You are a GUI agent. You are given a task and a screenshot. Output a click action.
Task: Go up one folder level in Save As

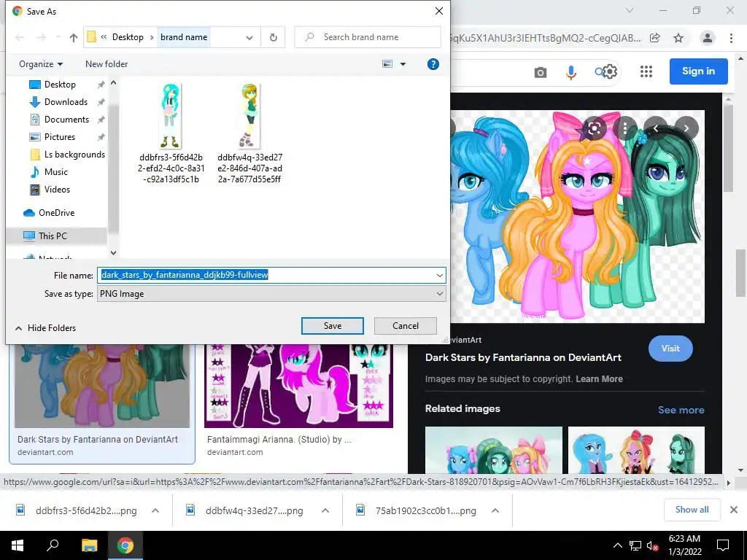pos(74,37)
